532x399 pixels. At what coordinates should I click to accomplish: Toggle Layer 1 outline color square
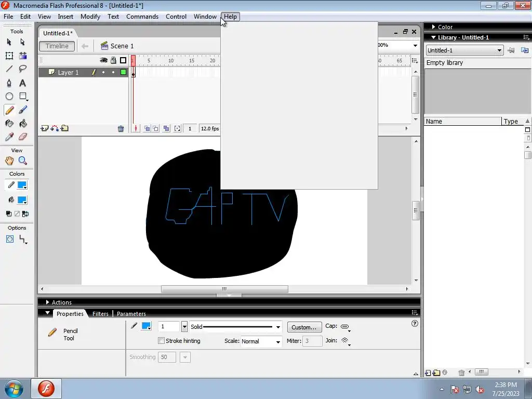[x=124, y=72]
